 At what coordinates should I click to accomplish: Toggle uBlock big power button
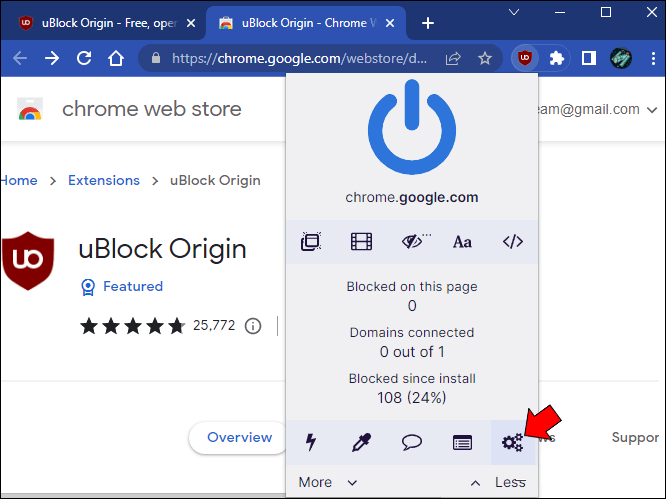tap(412, 127)
